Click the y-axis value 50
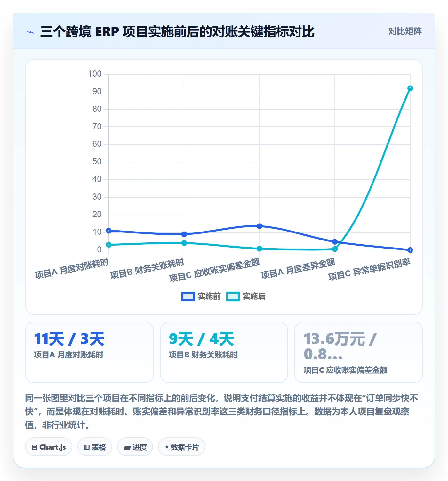Image resolution: width=448 pixels, height=481 pixels. point(97,162)
